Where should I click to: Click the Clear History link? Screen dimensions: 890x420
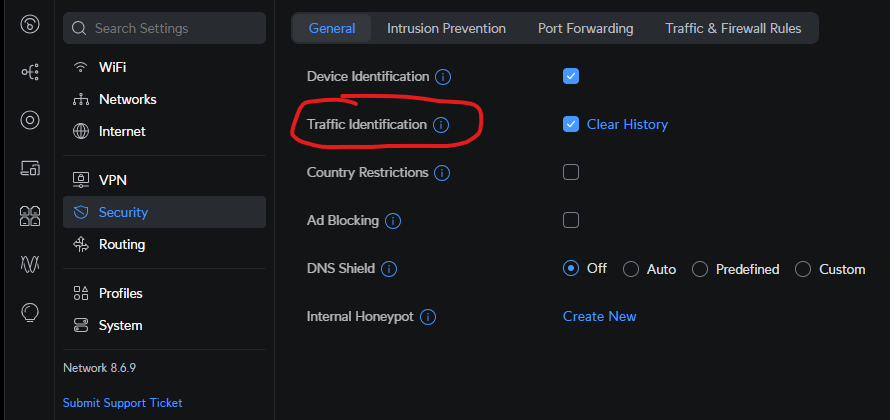[x=627, y=124]
